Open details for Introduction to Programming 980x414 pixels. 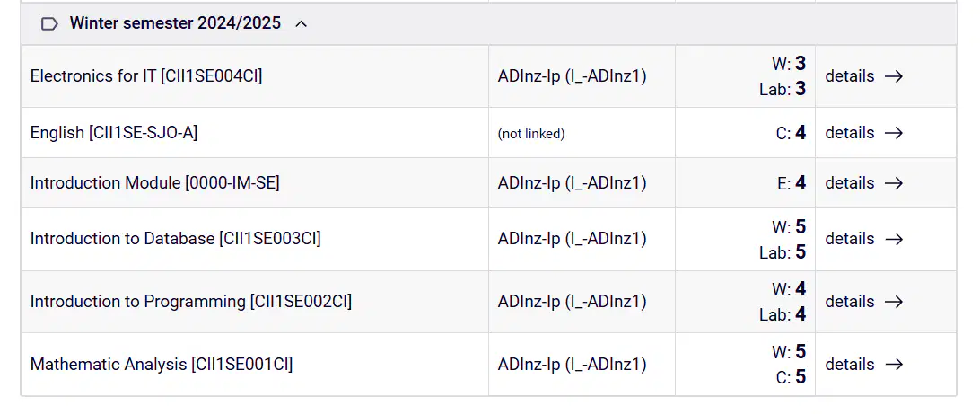click(x=864, y=302)
